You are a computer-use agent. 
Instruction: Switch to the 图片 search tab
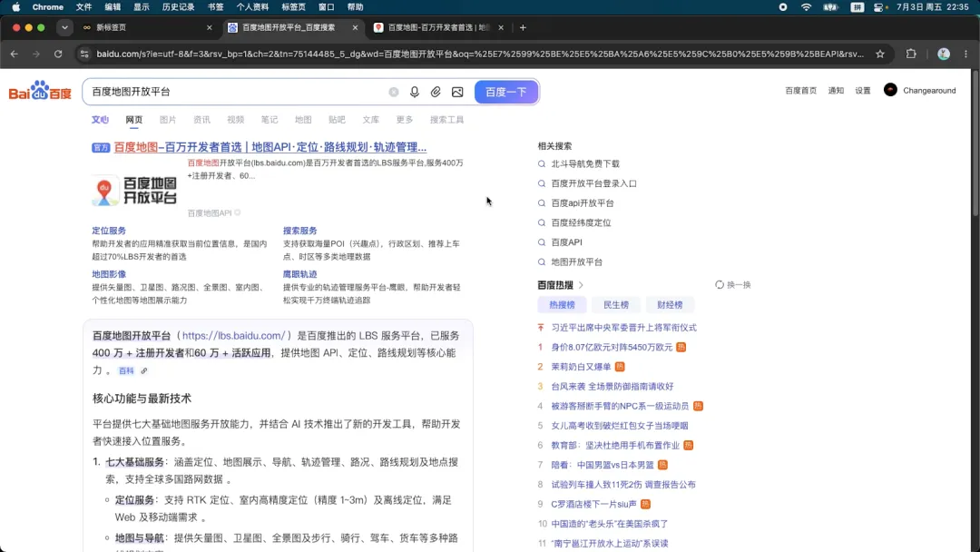(x=168, y=120)
